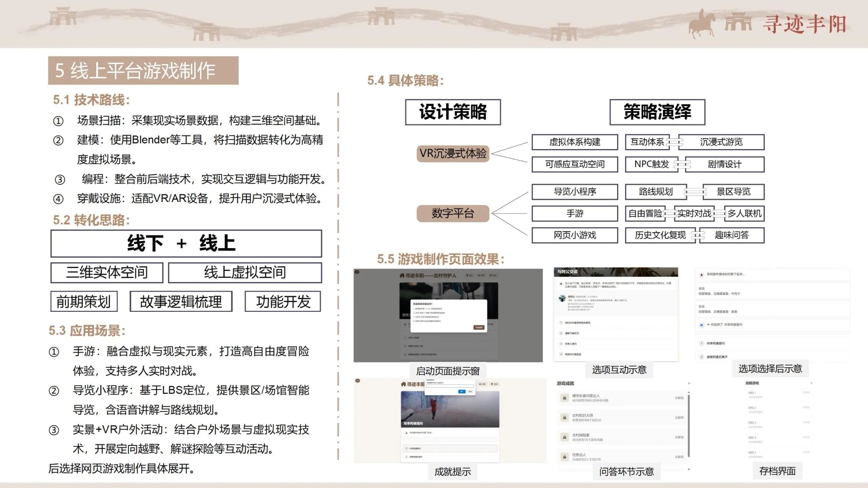Click the horse rider logo icon

[x=702, y=24]
